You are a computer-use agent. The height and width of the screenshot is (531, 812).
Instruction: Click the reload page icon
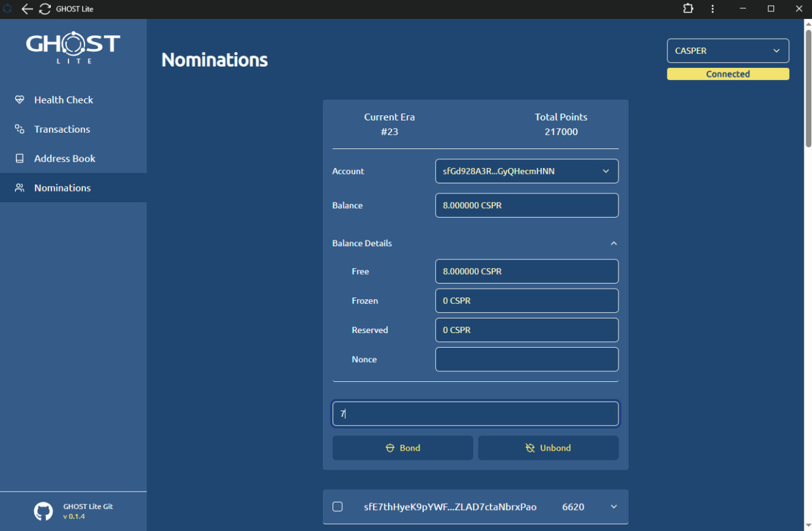click(x=45, y=9)
